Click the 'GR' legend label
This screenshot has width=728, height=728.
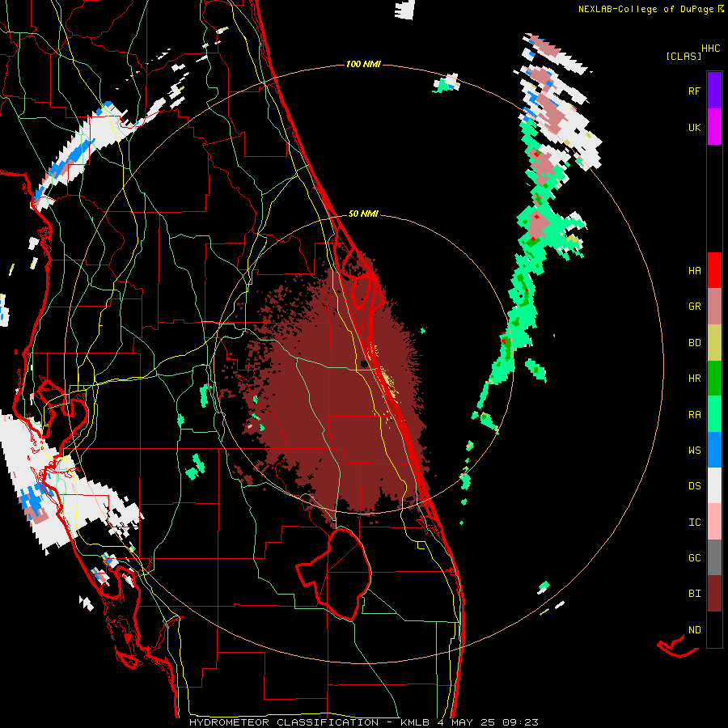point(694,307)
